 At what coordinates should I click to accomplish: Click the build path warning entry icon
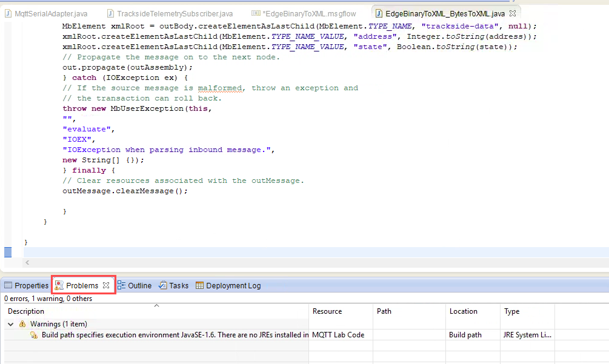point(34,335)
